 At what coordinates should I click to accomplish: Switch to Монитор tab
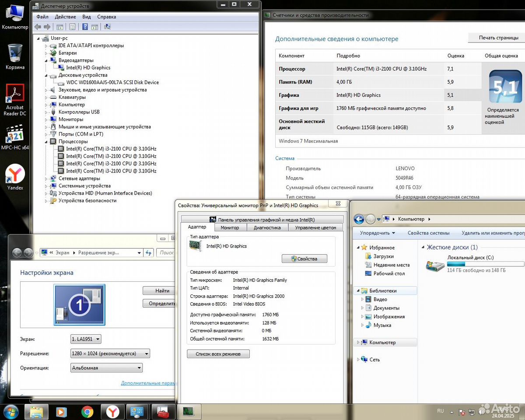pos(230,227)
